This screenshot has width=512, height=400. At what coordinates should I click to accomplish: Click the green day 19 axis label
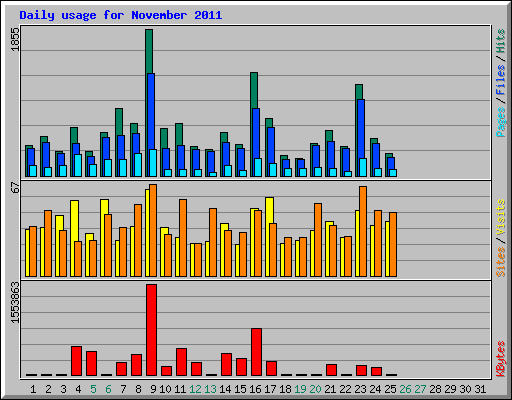(300, 389)
